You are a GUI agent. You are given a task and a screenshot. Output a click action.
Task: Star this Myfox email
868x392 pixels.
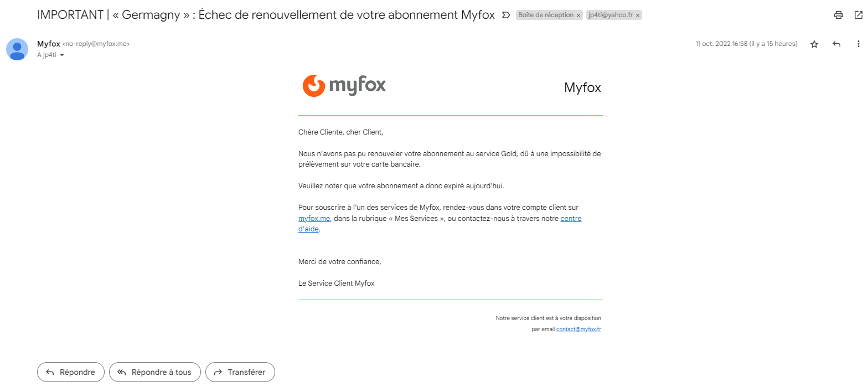[x=814, y=44]
